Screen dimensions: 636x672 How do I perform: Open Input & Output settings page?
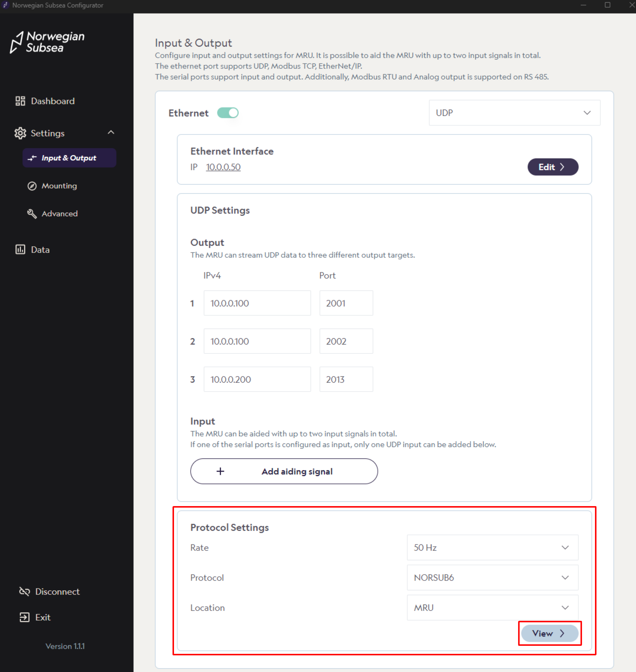point(69,158)
